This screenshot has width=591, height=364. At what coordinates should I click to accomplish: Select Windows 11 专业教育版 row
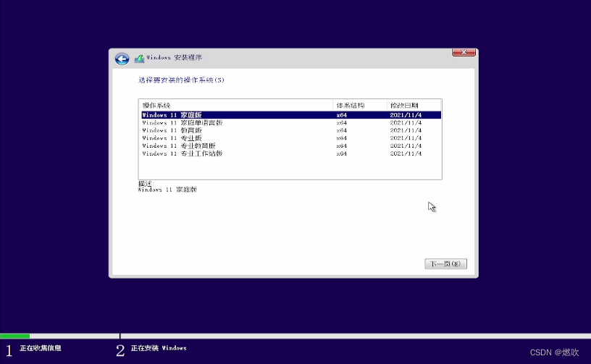coord(291,145)
